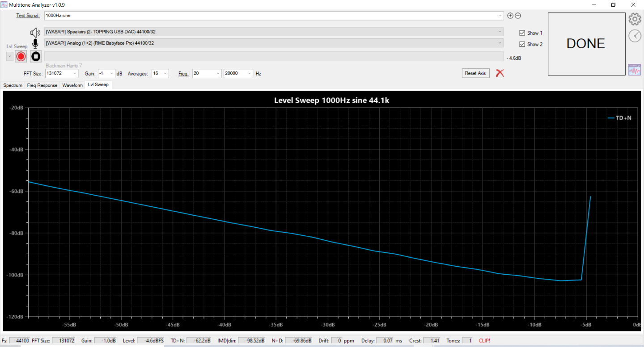The image size is (644, 347).
Task: Start the level sweep with the red record button
Action: pos(21,57)
